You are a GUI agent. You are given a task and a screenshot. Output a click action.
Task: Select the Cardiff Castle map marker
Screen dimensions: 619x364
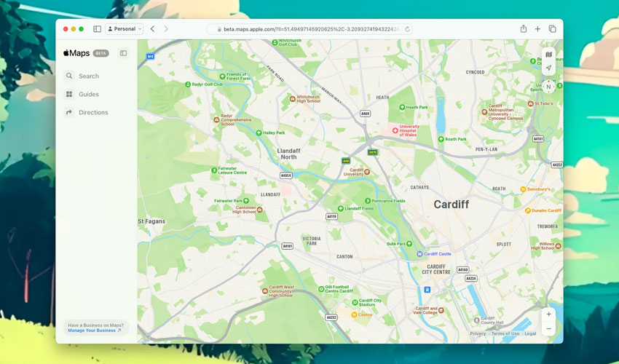click(419, 253)
